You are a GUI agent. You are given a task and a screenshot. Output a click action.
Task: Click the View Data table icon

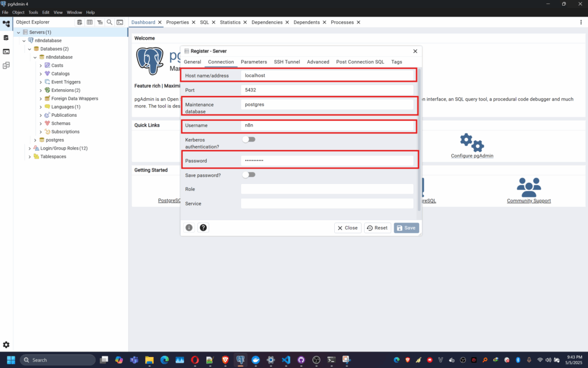(x=90, y=22)
